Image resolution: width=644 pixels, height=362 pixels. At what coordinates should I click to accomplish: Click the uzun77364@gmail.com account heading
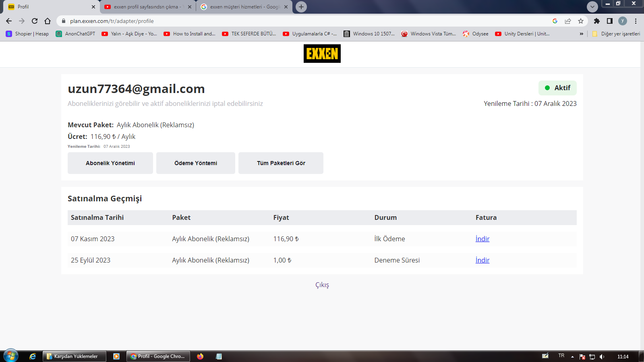pyautogui.click(x=136, y=89)
